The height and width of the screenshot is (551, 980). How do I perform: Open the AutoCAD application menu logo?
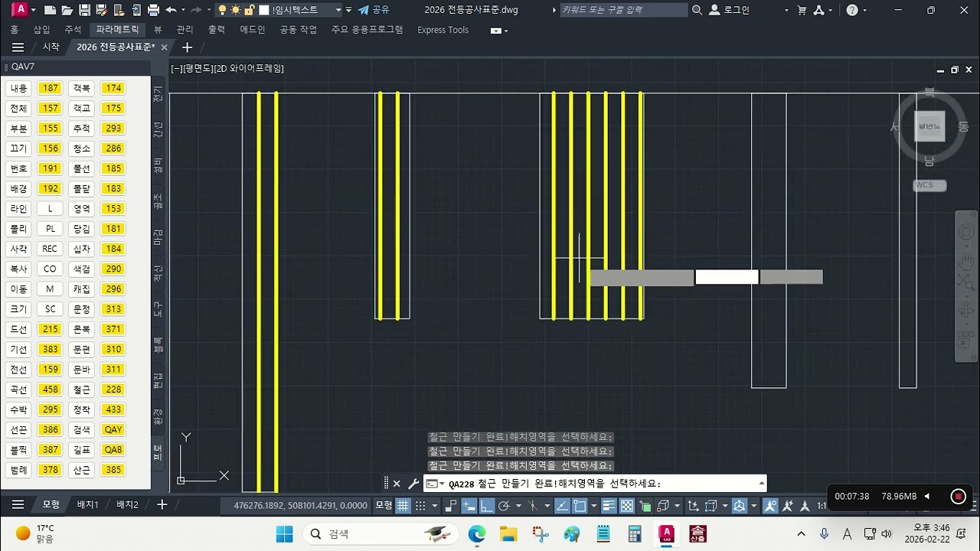pos(20,10)
